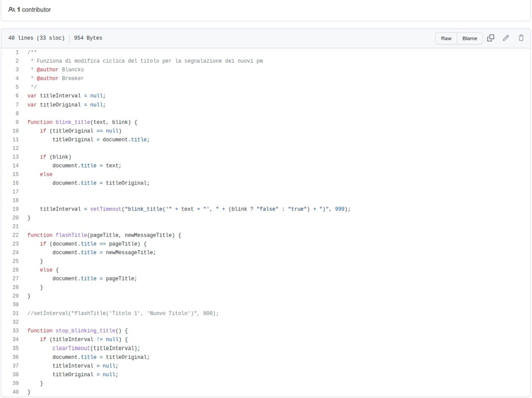Click the "document.title = titleOriginal;" line 16
The image size is (532, 398).
point(101,183)
